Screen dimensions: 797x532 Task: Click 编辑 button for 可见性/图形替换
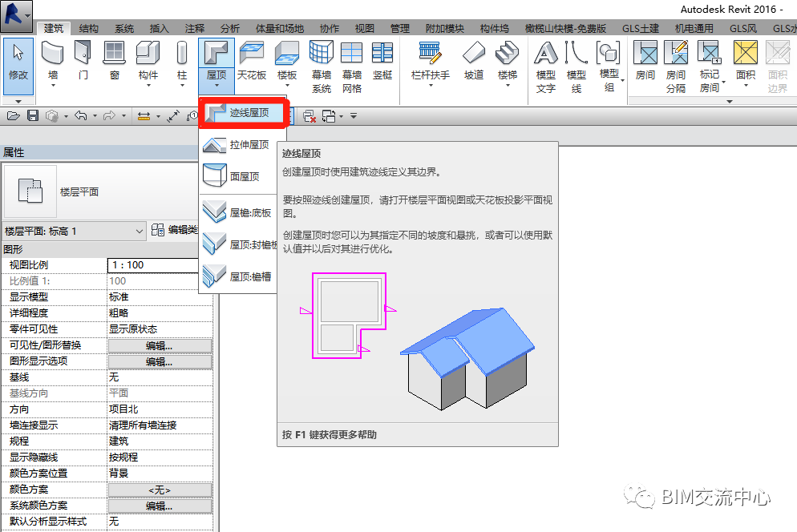click(160, 345)
